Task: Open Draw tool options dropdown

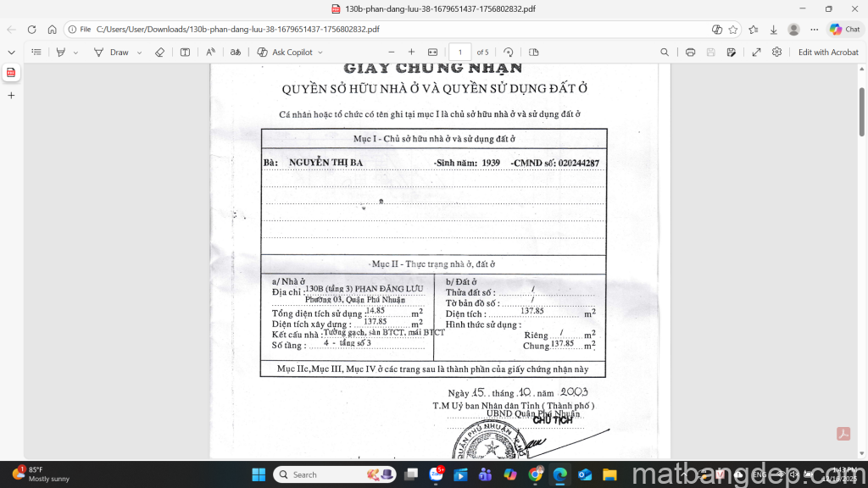Action: point(139,53)
